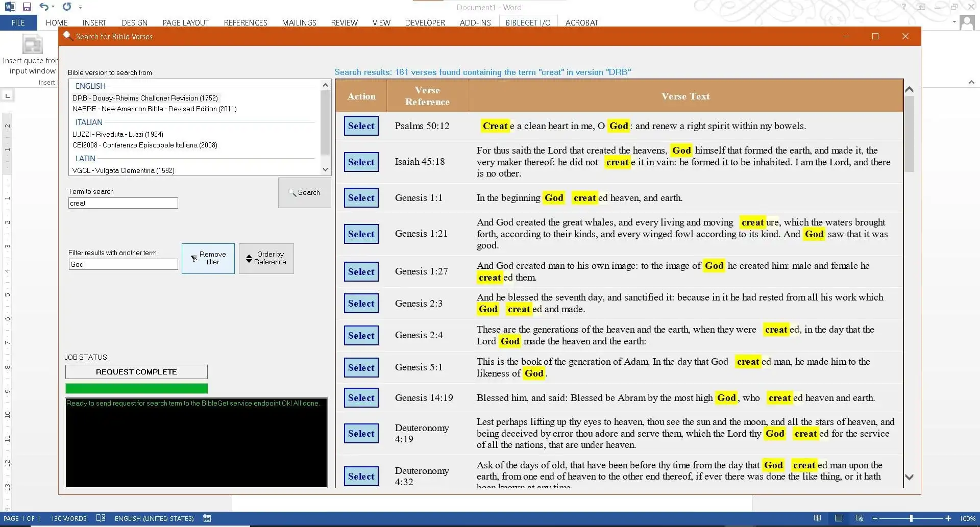Click Select for Psalms 50:12
The image size is (980, 527).
coord(361,126)
